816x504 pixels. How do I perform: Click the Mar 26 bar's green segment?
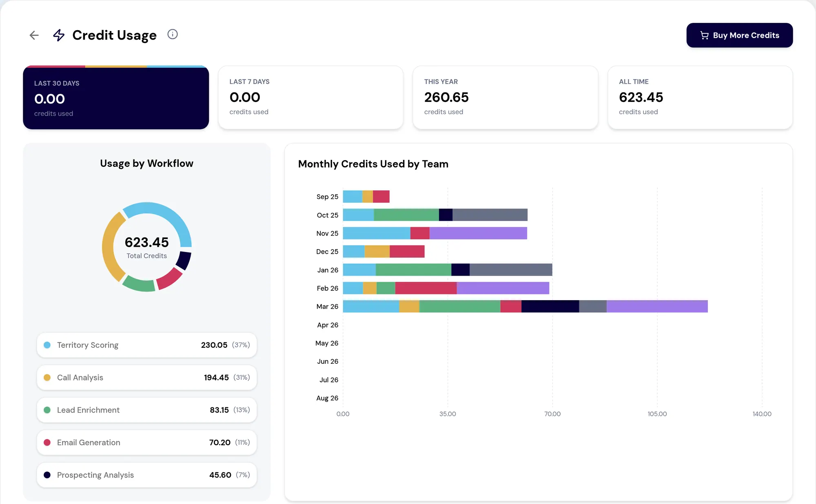pyautogui.click(x=460, y=306)
